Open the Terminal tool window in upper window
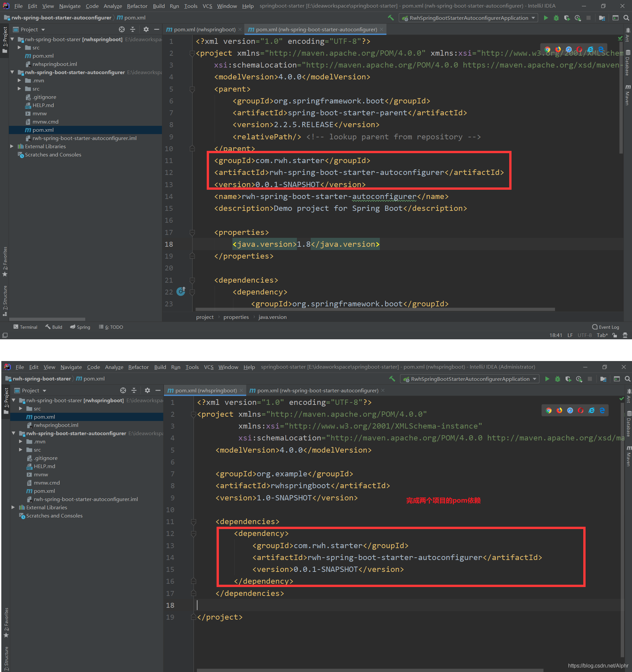 (x=25, y=327)
